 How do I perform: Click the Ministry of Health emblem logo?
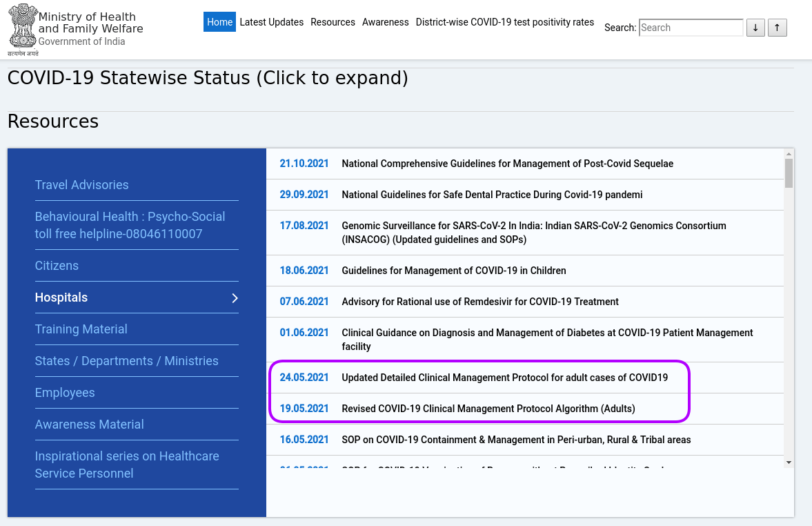23,30
